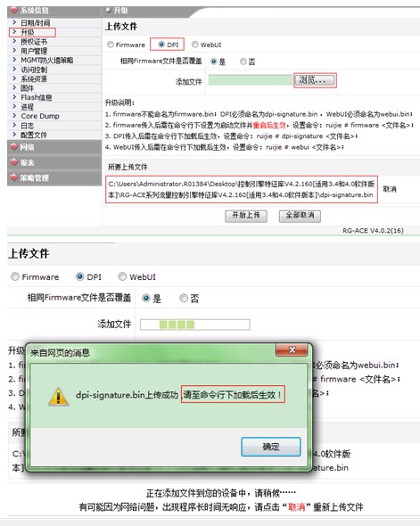Click the 开始上传 button

(246, 216)
